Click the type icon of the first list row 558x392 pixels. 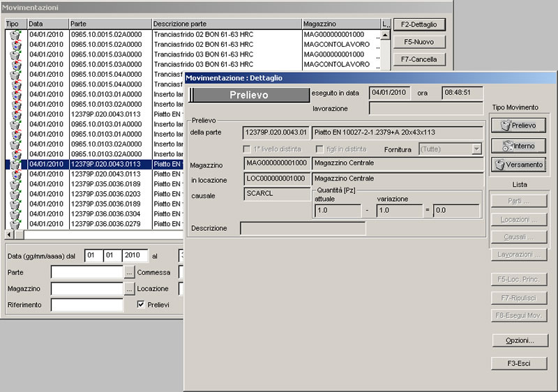(15, 34)
